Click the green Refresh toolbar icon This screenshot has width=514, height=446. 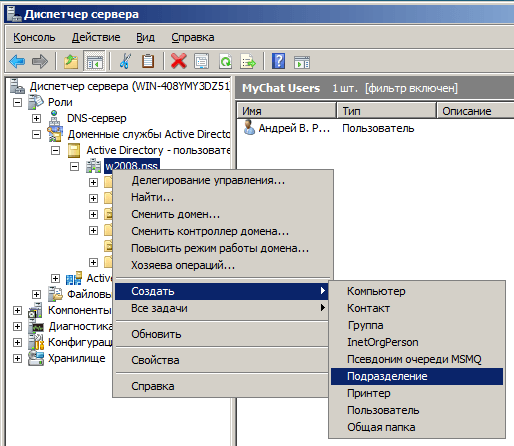tap(226, 61)
